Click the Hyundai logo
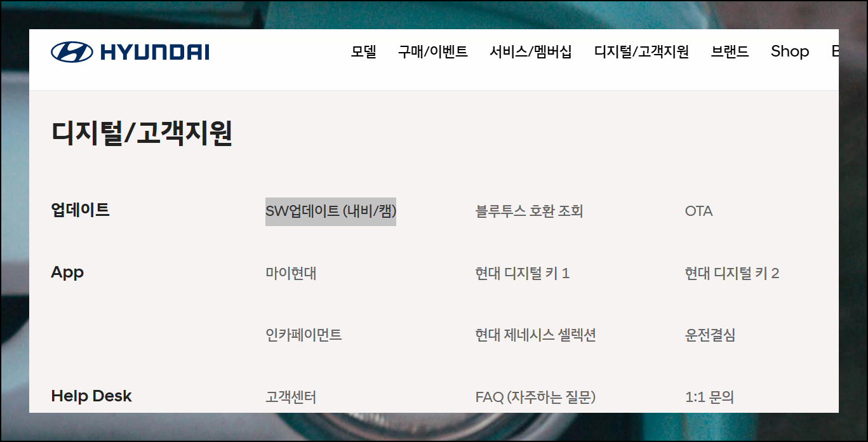868x442 pixels. pos(130,52)
